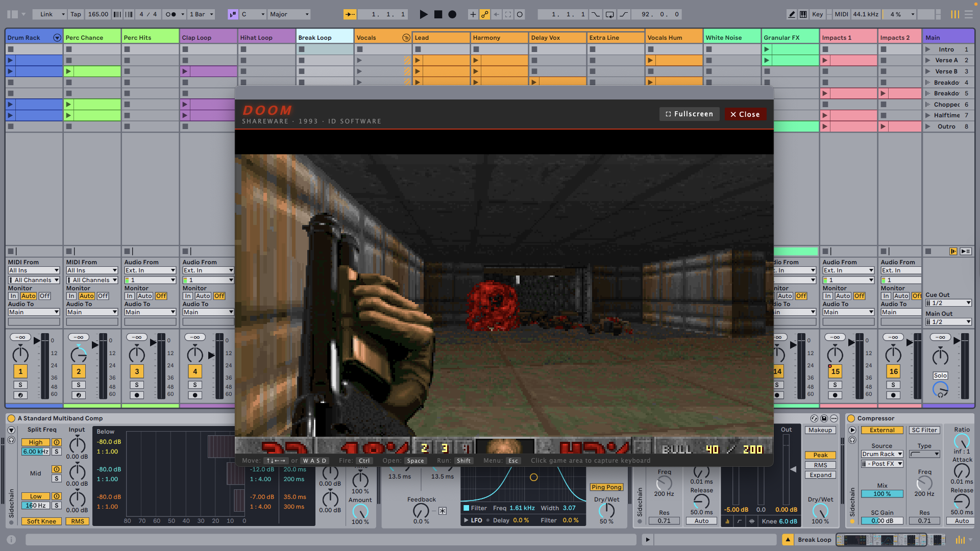The height and width of the screenshot is (551, 980).
Task: Open the Link dropdown arrow
Action: tap(63, 14)
